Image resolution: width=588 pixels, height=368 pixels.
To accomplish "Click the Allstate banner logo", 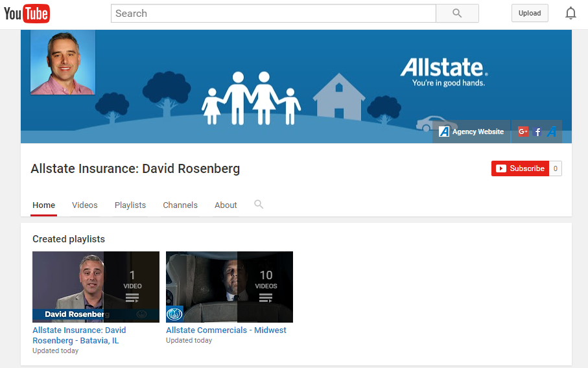I will pos(444,72).
